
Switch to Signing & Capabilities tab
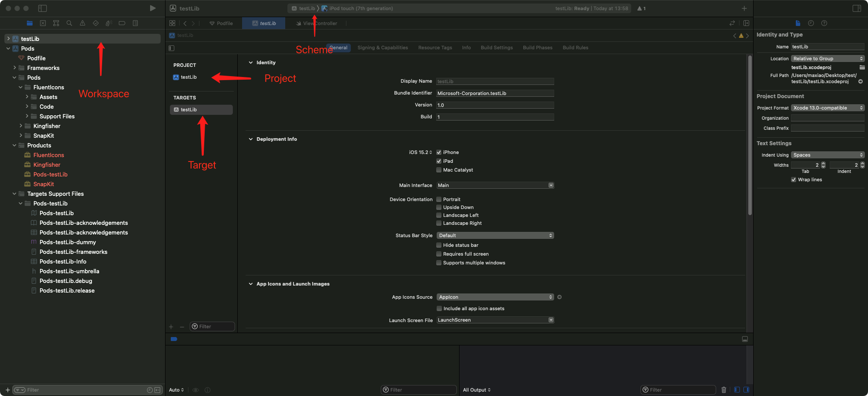tap(383, 48)
